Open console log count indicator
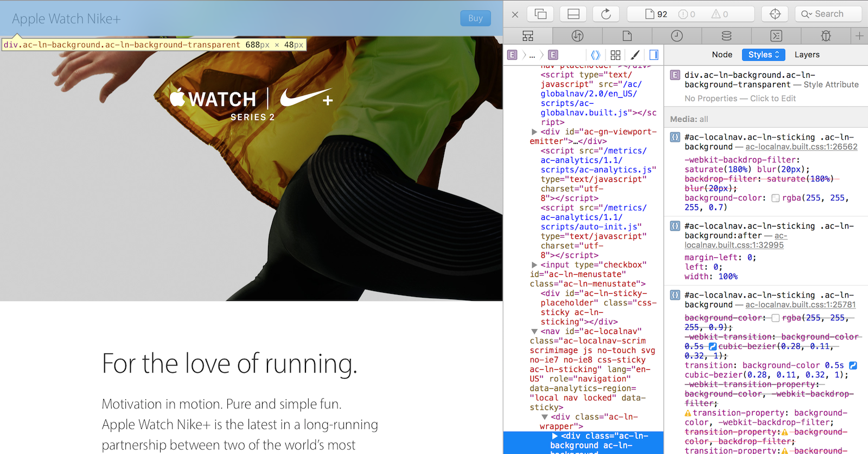The image size is (868, 454). pos(687,14)
